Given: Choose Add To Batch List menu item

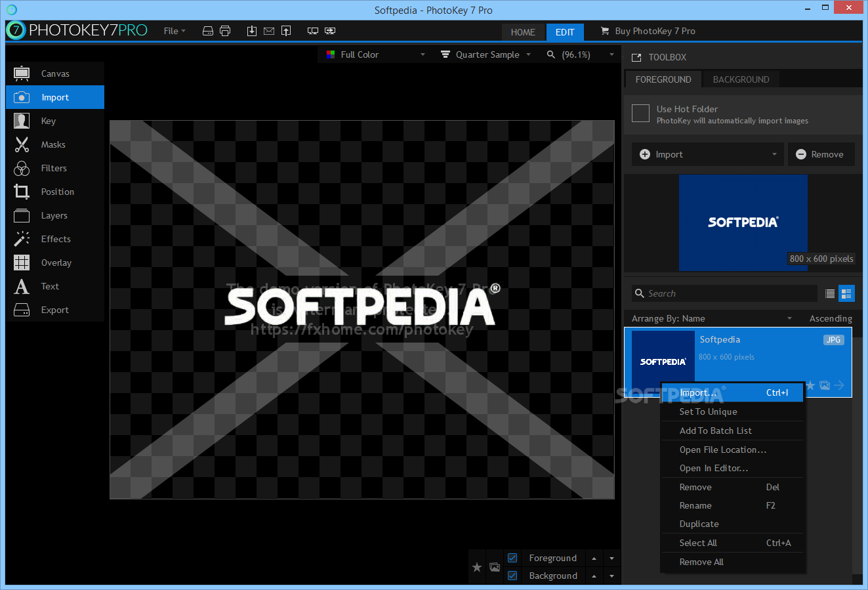Looking at the screenshot, I should [x=732, y=431].
